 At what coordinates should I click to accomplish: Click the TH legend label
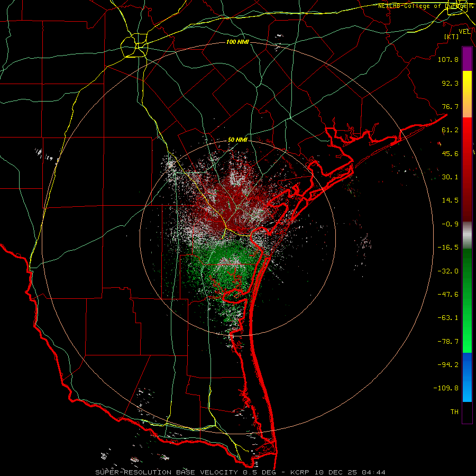454,411
